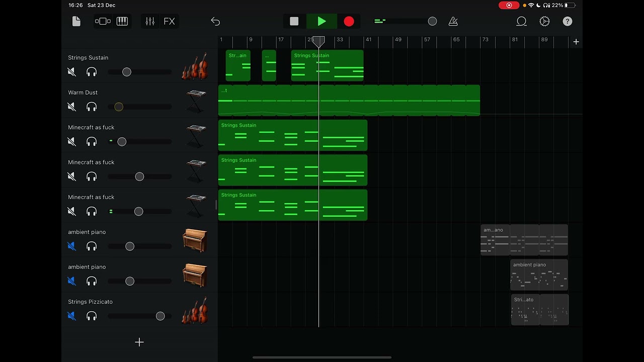
Task: Start playback with the green play button
Action: [x=322, y=21]
